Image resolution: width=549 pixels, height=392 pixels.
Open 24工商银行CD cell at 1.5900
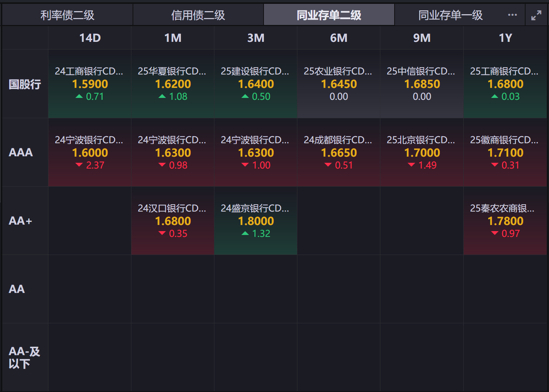(x=90, y=84)
